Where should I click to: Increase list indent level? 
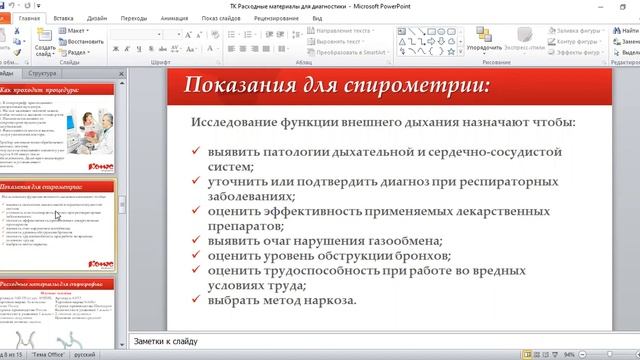280,35
